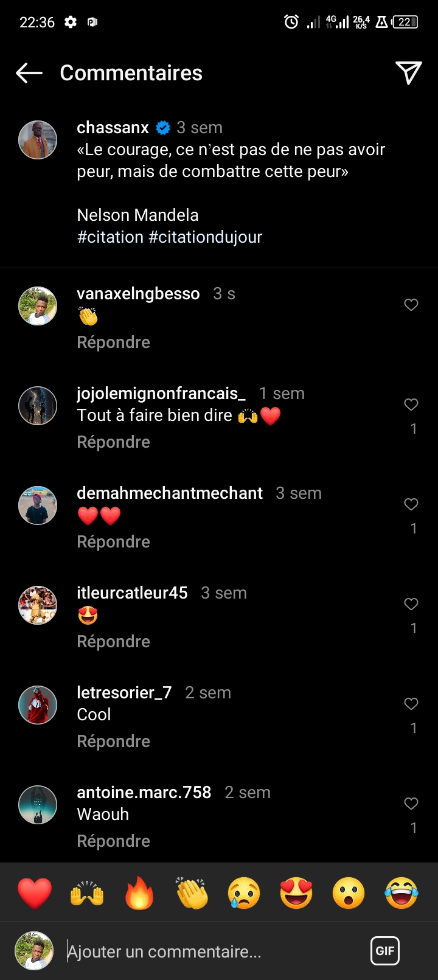Insert the laughing tears quick emoji

(x=401, y=892)
